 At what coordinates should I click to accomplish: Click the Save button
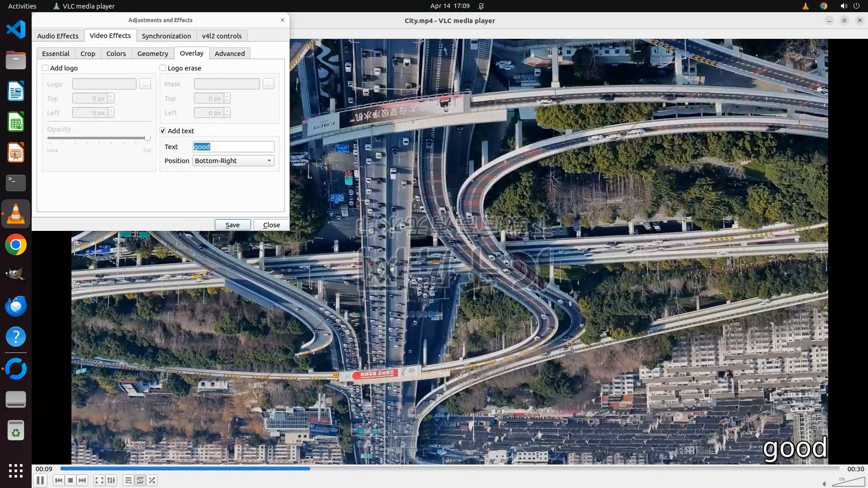pos(232,225)
